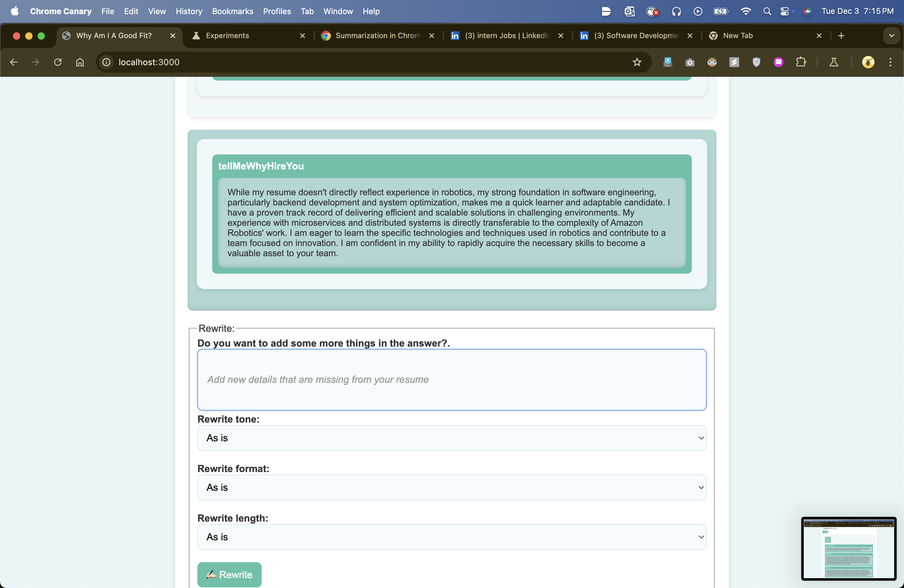Open the Chrome three-dot menu

click(890, 62)
